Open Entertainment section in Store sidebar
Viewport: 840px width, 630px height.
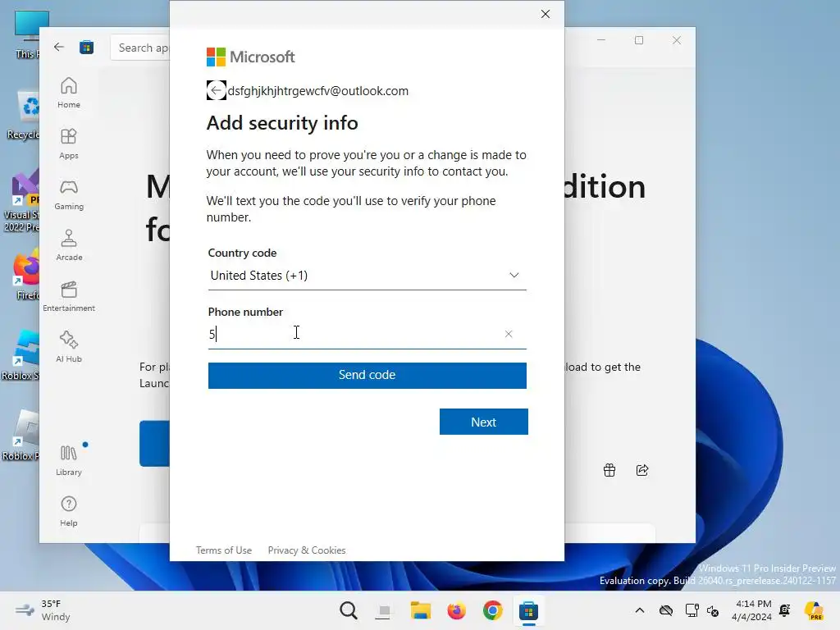pos(69,296)
